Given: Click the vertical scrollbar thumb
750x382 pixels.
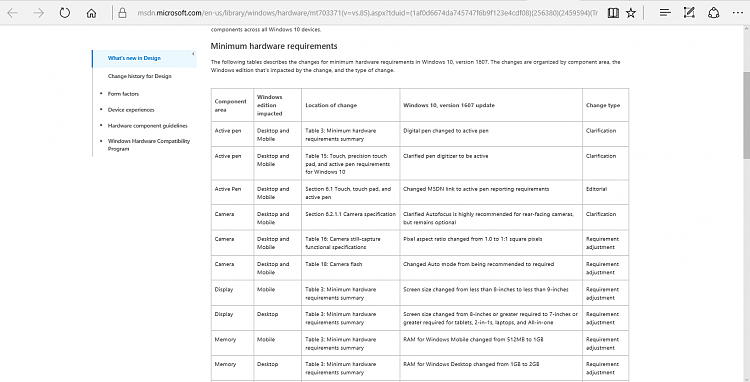Looking at the screenshot, I should pyautogui.click(x=746, y=116).
